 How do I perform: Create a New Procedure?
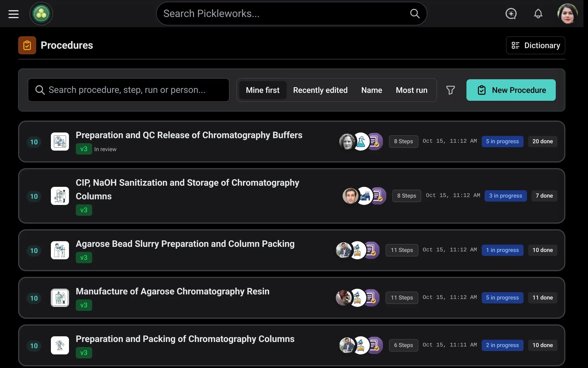(511, 90)
